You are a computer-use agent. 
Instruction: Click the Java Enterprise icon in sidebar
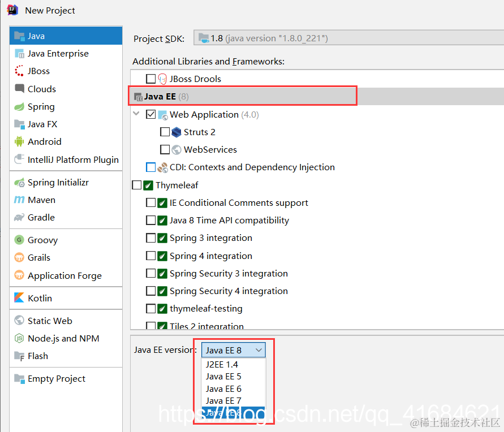tap(19, 54)
